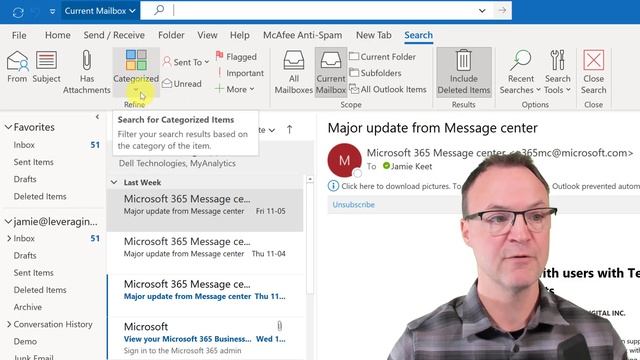
Task: Open Drafts under Favorites
Action: pos(25,179)
